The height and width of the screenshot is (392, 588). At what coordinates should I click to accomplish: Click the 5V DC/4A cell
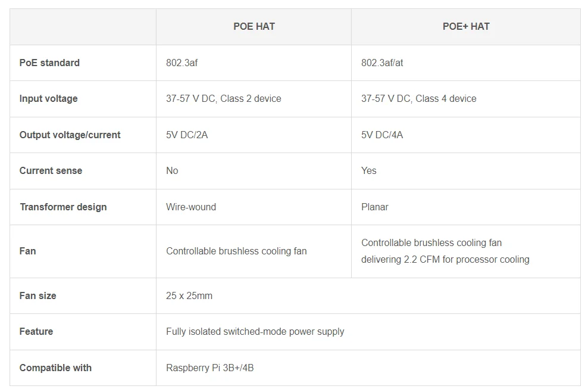(x=382, y=135)
